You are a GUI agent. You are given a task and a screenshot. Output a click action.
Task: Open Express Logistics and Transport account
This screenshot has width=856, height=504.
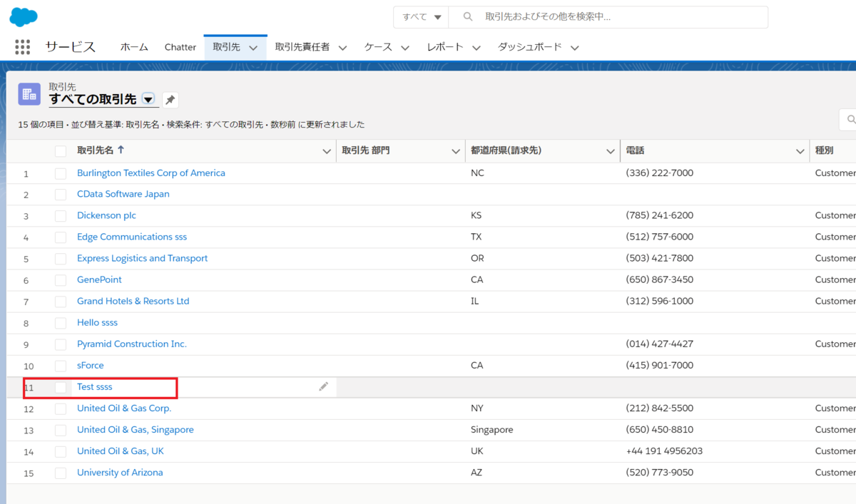(x=143, y=259)
